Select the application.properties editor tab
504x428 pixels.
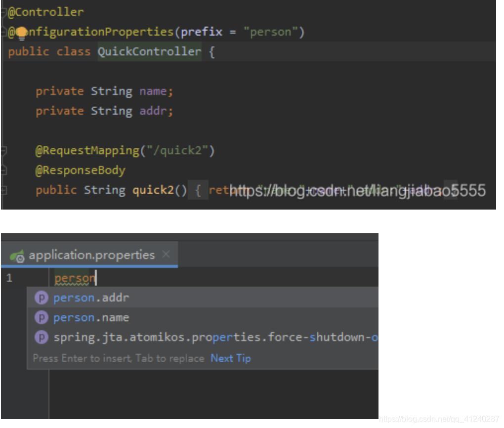pyautogui.click(x=92, y=255)
